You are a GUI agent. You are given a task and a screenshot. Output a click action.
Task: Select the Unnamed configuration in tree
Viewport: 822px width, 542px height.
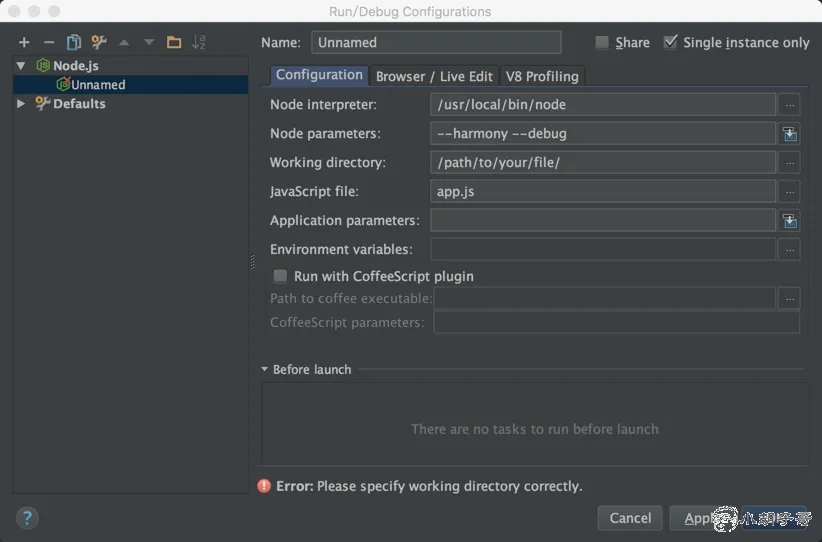(x=98, y=85)
